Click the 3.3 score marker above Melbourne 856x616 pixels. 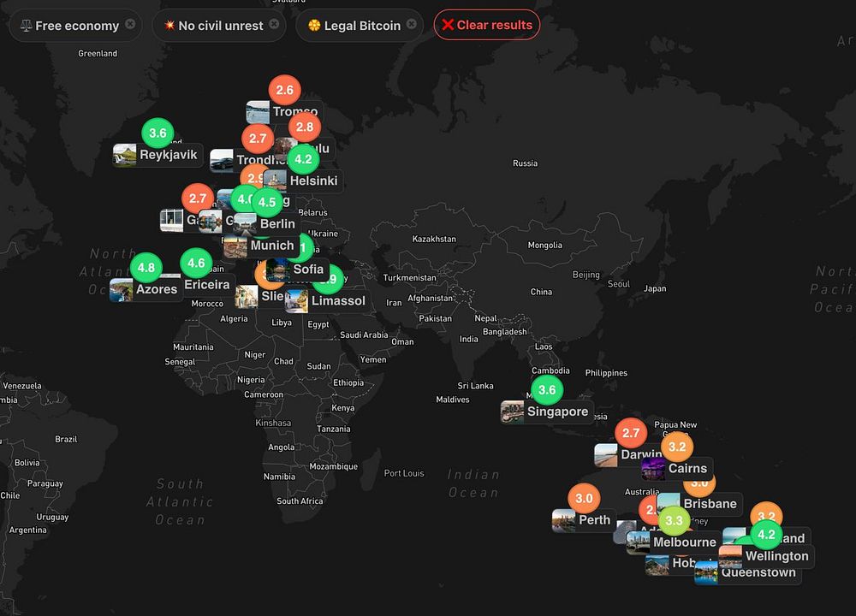pyautogui.click(x=675, y=521)
